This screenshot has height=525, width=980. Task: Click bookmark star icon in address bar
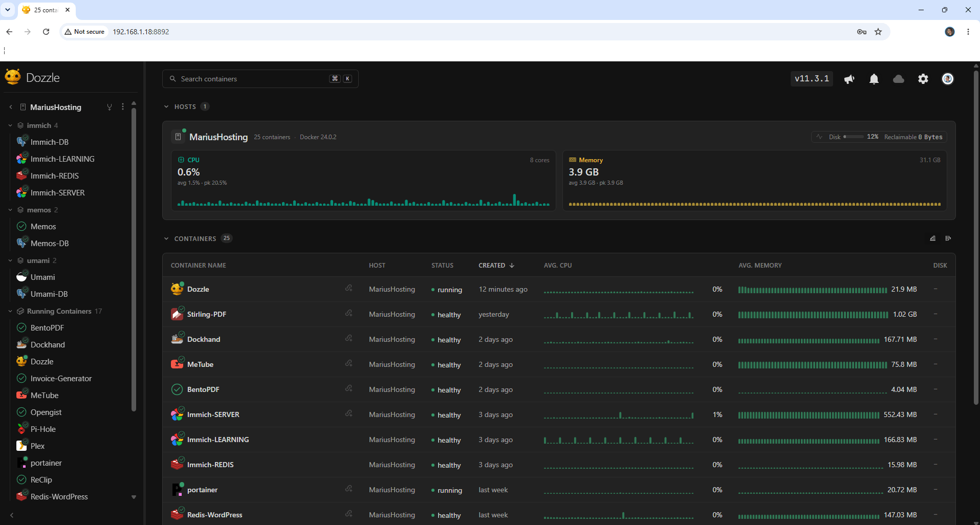(x=878, y=32)
